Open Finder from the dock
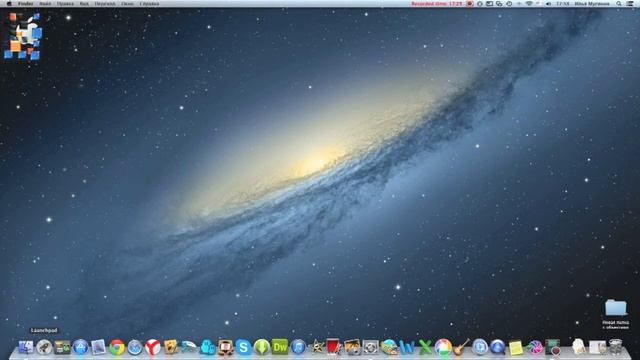The width and height of the screenshot is (640, 360). coord(26,347)
